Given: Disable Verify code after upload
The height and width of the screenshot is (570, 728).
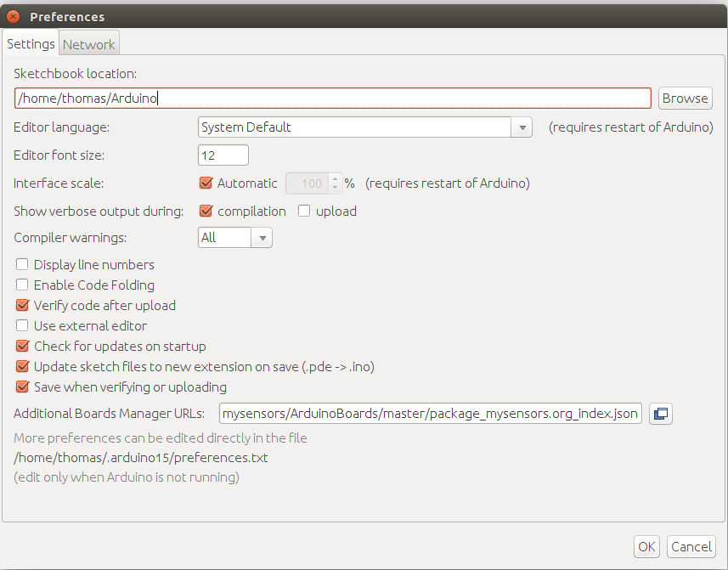Looking at the screenshot, I should pos(21,305).
